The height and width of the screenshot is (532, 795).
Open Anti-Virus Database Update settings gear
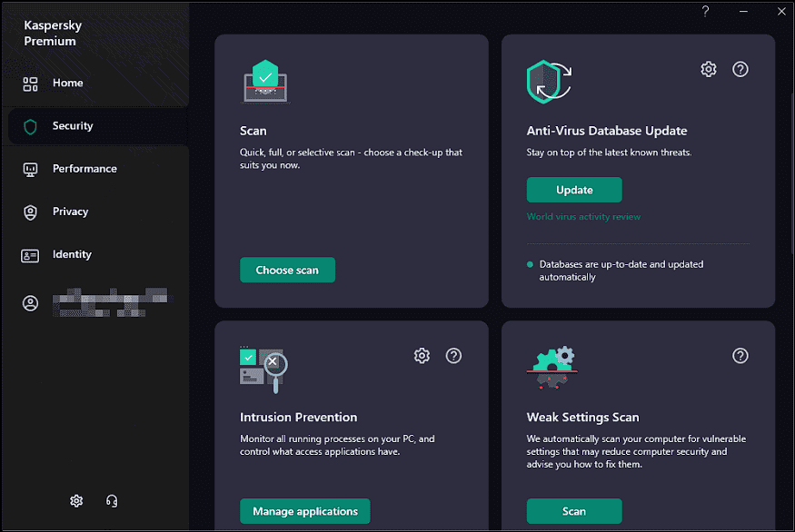tap(709, 69)
